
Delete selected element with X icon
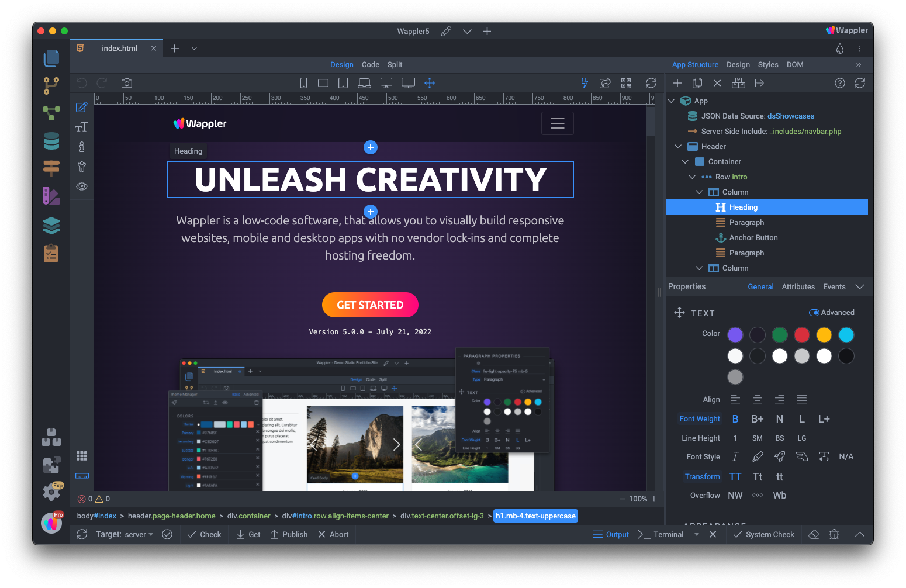717,83
